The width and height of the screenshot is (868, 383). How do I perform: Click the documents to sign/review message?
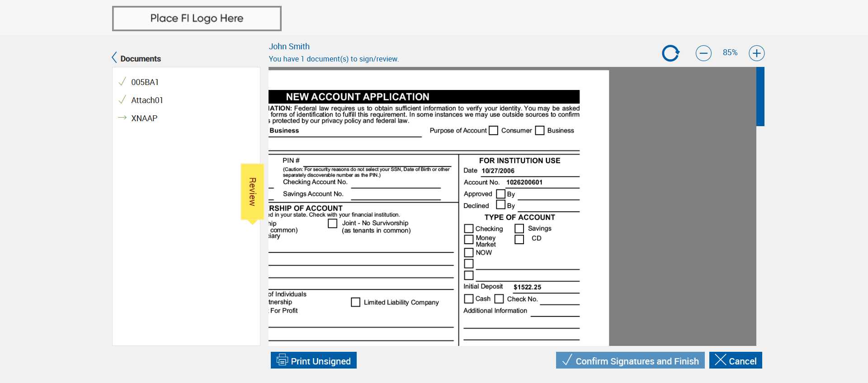(334, 59)
